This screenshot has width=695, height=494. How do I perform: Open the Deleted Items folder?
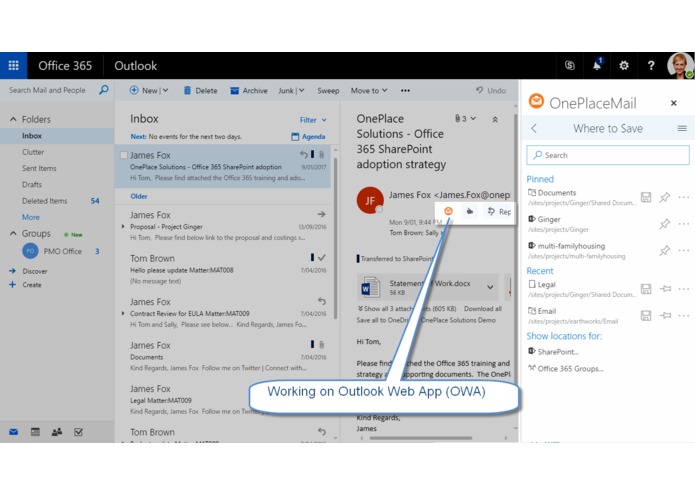(44, 201)
